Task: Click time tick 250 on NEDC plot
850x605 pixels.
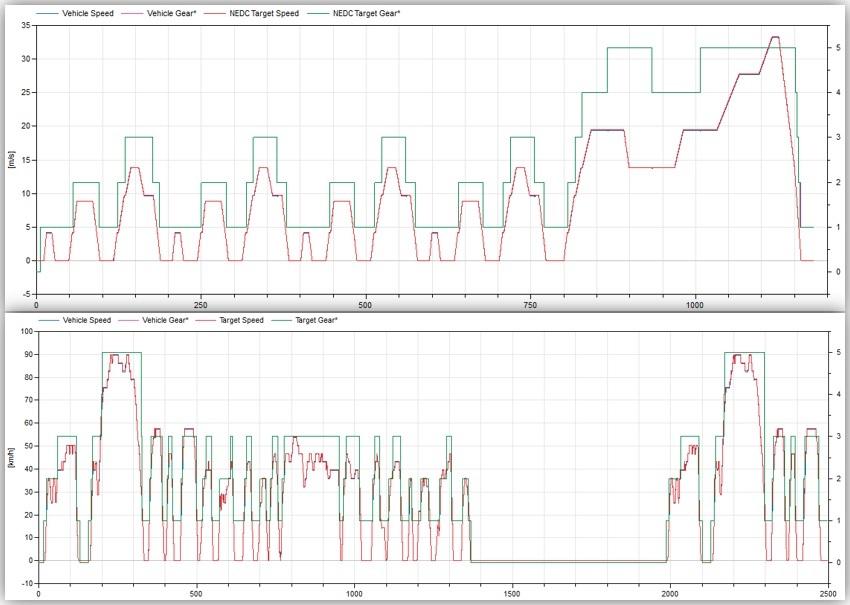Action: pyautogui.click(x=201, y=305)
